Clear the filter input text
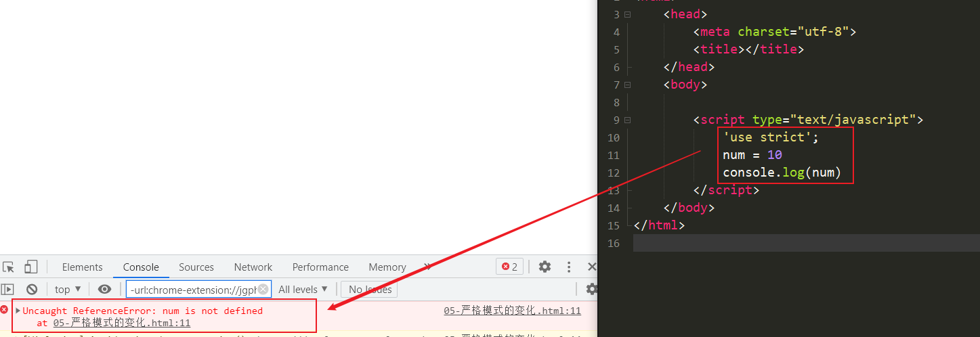980x337 pixels. 263,289
